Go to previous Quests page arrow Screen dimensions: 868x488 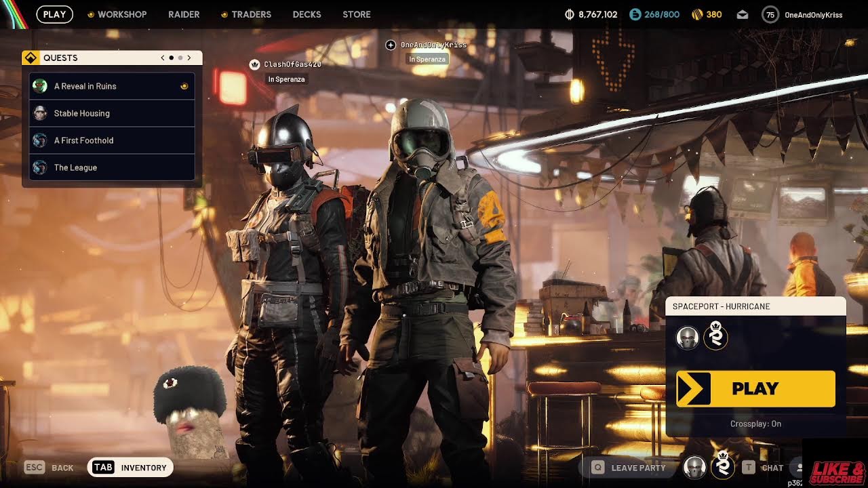pyautogui.click(x=163, y=58)
